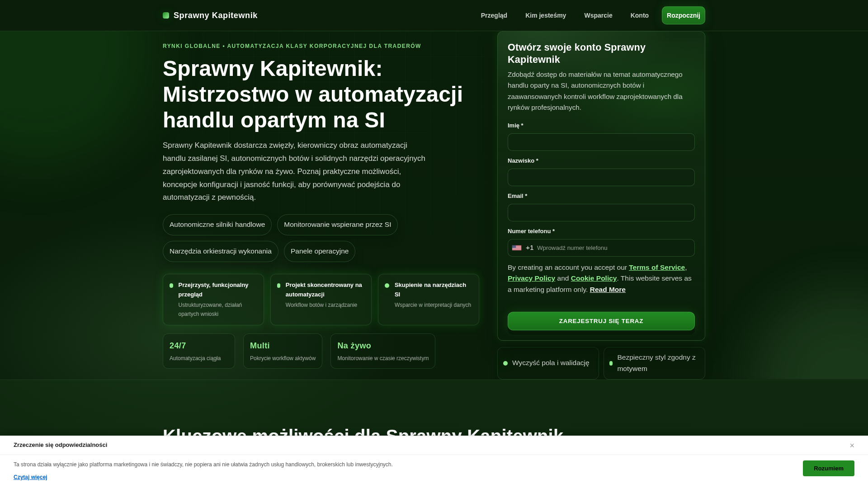
Task: Open the Cookie Policy link
Action: click(594, 278)
